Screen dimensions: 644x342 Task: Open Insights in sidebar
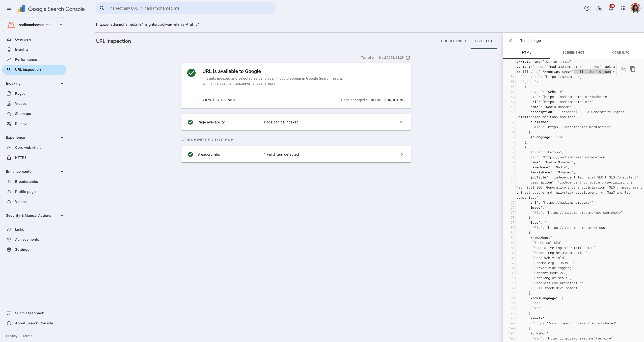point(34,49)
